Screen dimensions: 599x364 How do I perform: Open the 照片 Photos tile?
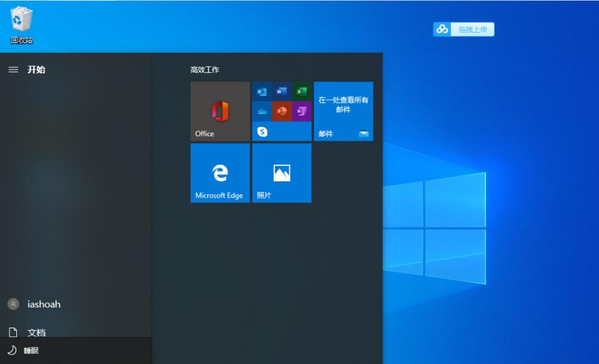click(282, 173)
